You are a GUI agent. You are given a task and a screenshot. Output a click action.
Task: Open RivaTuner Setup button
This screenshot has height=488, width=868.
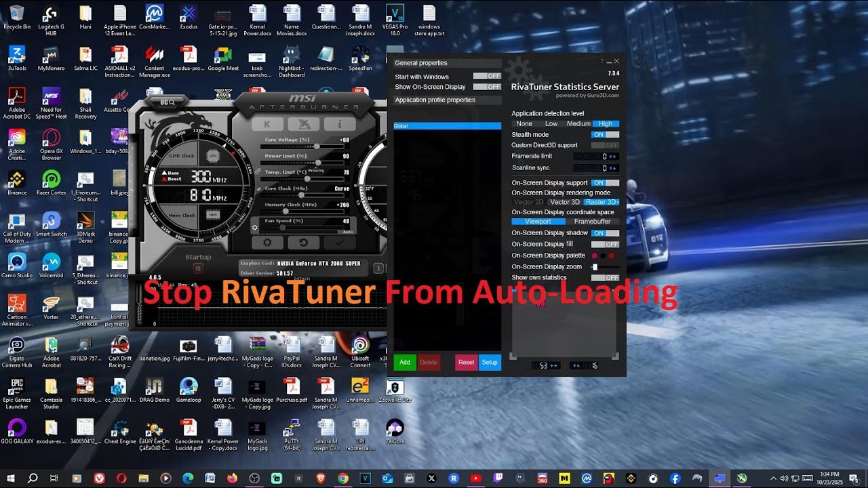490,363
